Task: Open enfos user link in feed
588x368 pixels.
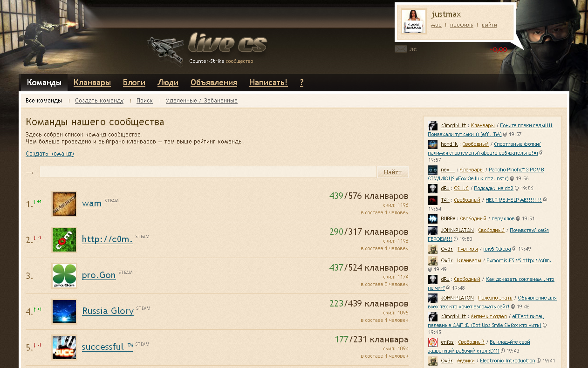Action: 447,342
